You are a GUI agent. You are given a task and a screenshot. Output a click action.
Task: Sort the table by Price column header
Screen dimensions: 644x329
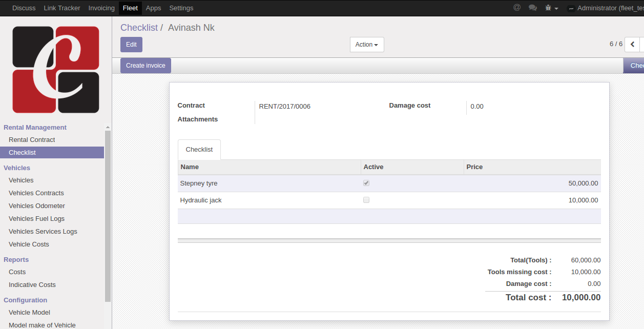pyautogui.click(x=474, y=167)
